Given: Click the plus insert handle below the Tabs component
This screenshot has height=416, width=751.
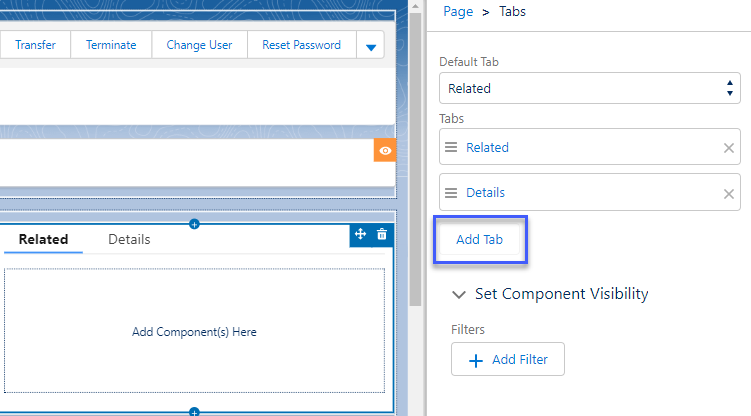Looking at the screenshot, I should pos(195,411).
